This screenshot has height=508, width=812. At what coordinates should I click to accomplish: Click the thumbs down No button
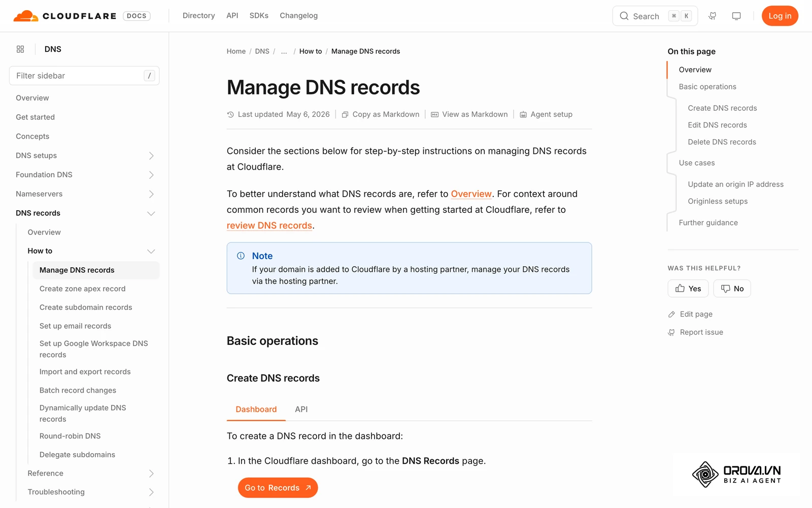(x=732, y=289)
